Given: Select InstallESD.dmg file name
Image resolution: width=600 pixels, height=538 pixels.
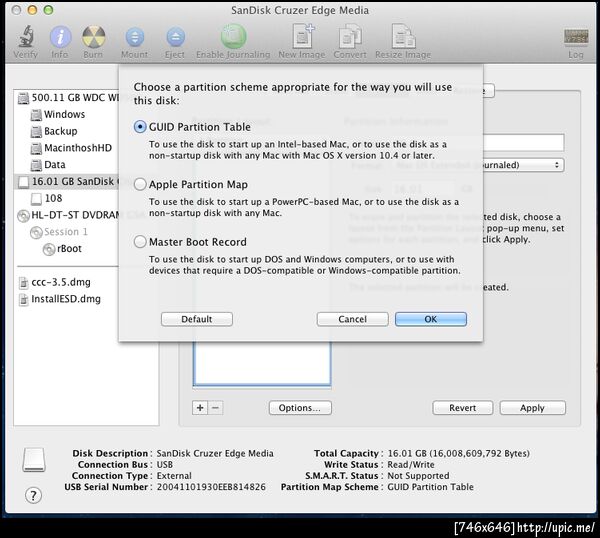Looking at the screenshot, I should pyautogui.click(x=66, y=299).
